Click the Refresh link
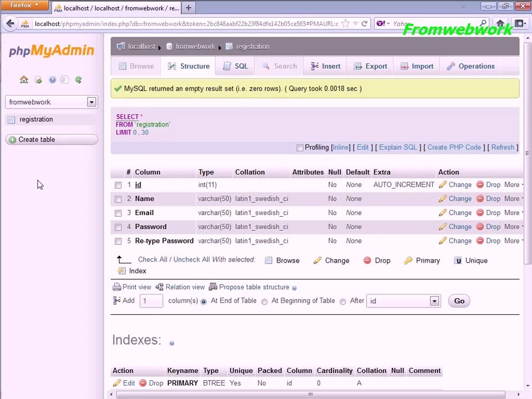This screenshot has width=532, height=399. [503, 147]
